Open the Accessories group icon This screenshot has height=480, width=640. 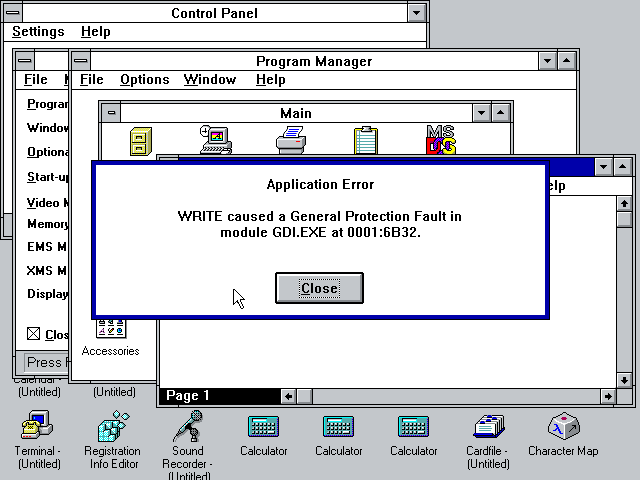pos(111,329)
